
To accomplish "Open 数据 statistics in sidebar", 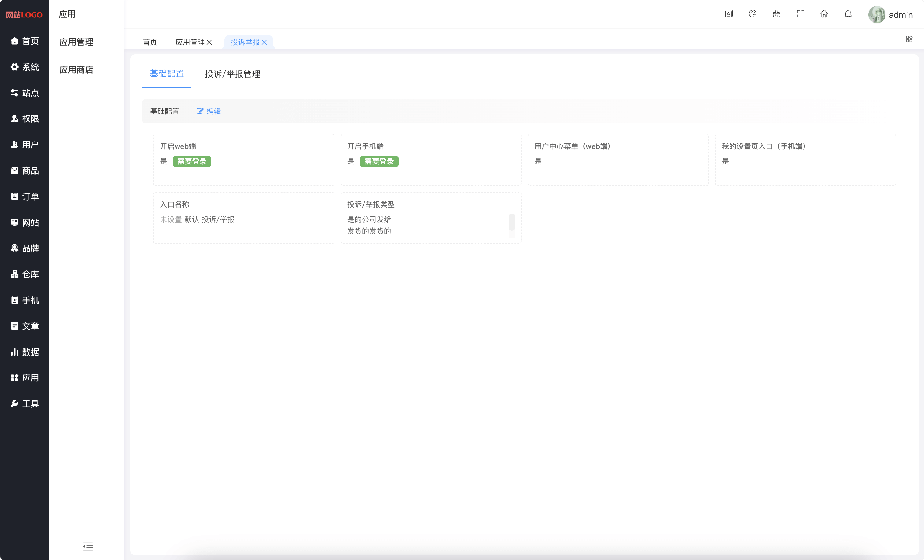I will click(x=24, y=352).
